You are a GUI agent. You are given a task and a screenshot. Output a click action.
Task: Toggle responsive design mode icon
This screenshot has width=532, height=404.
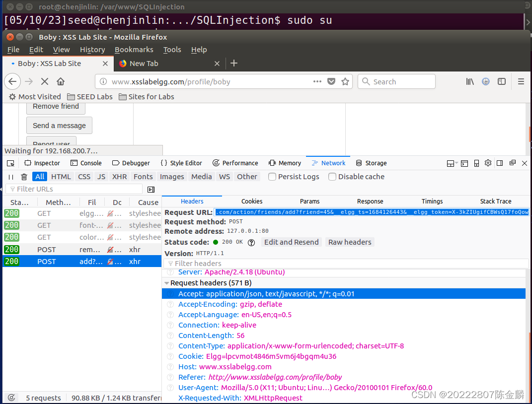click(476, 163)
